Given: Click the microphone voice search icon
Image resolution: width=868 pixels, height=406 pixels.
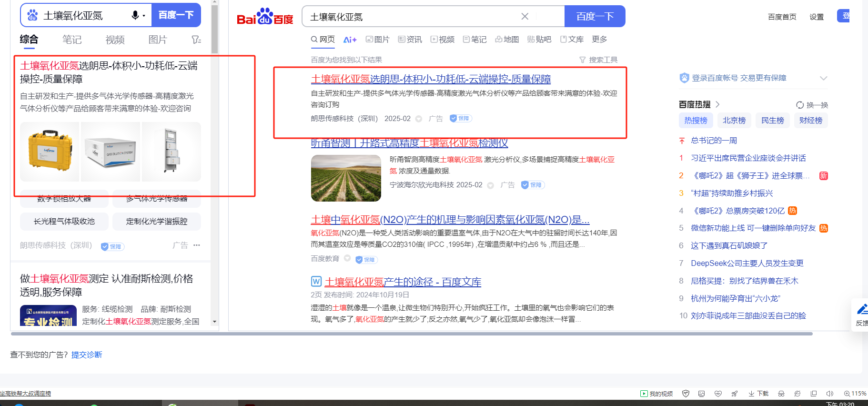Looking at the screenshot, I should (x=135, y=15).
